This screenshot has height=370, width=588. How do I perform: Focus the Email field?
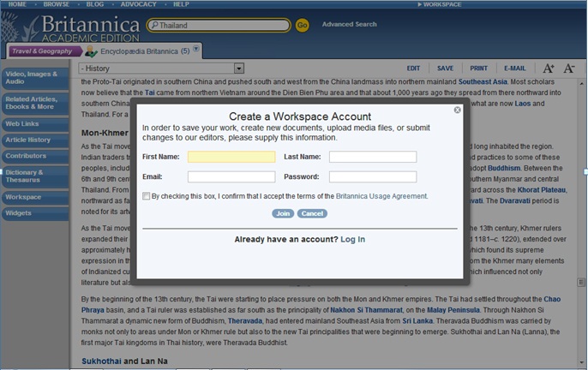pos(231,176)
